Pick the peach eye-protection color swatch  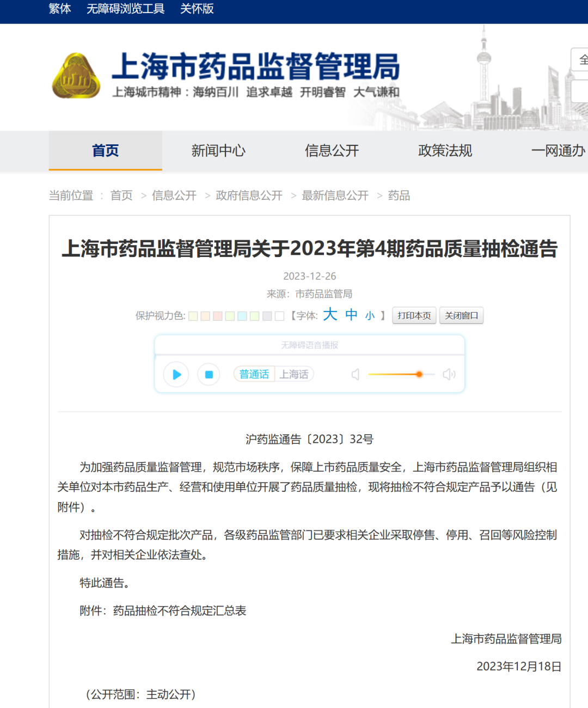click(205, 316)
